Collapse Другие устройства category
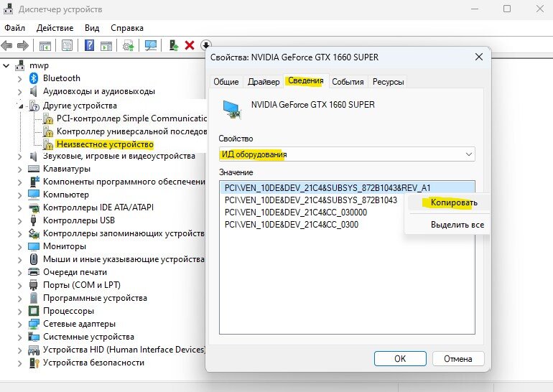The image size is (553, 392). pos(20,106)
